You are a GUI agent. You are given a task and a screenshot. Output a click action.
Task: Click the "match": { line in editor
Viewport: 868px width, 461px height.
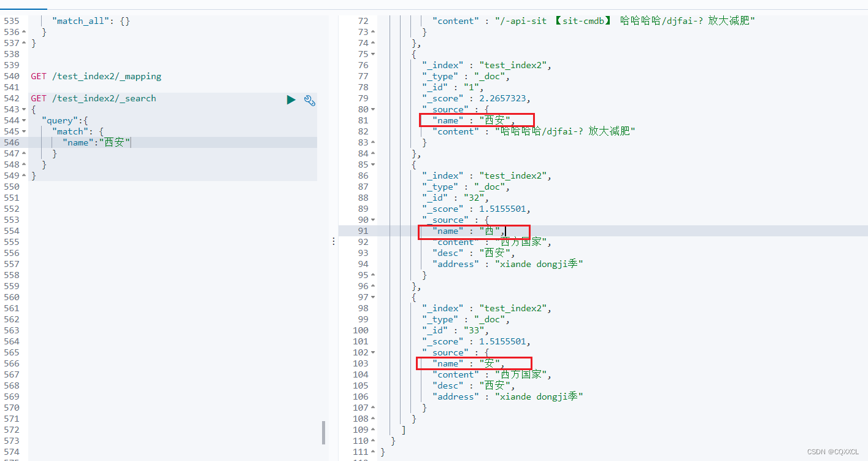[x=77, y=131]
